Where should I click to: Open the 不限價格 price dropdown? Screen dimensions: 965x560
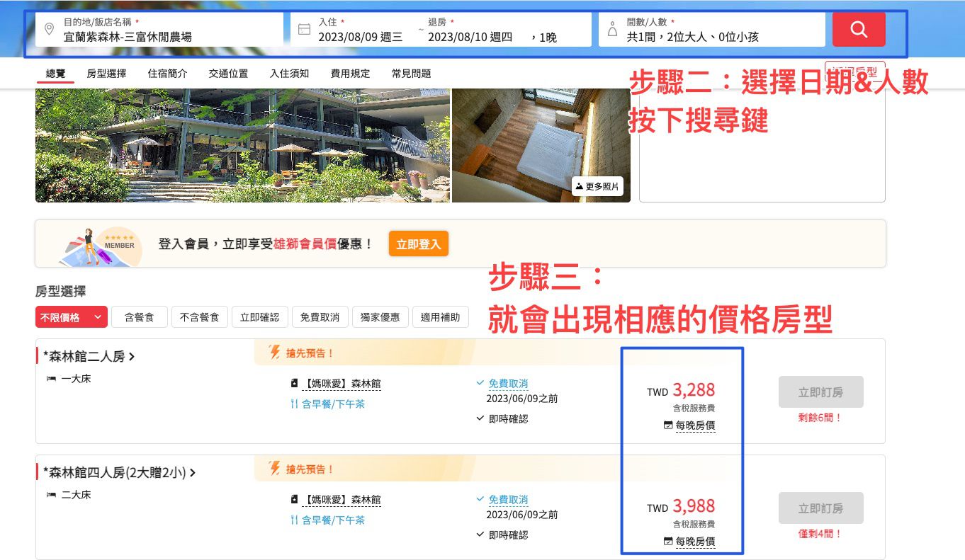click(x=71, y=316)
